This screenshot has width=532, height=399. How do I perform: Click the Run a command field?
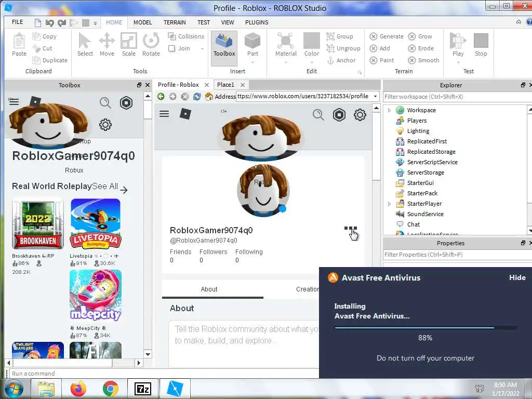(164, 374)
